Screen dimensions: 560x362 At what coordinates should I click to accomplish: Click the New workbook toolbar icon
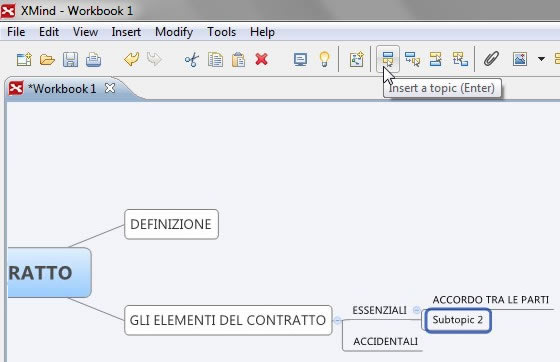24,59
